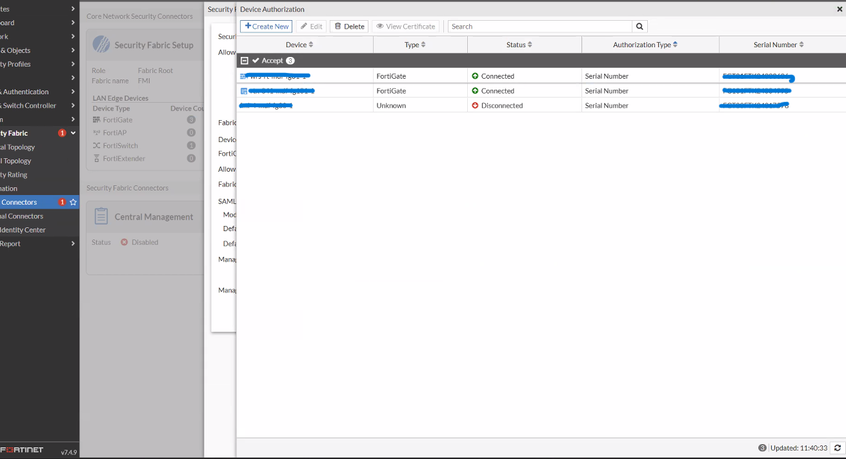
Task: Collapse the Accept group
Action: (x=244, y=60)
